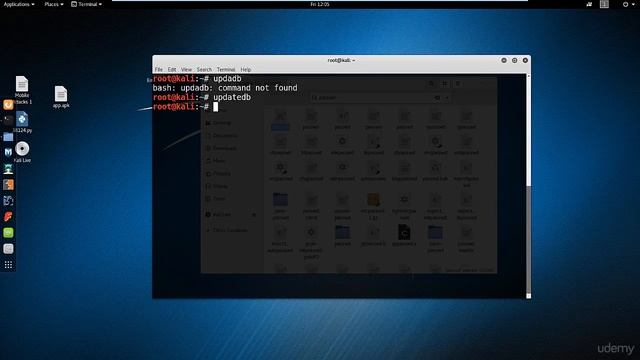Open the green Leafpad dock icon
This screenshot has width=640, height=360.
coord(8,233)
